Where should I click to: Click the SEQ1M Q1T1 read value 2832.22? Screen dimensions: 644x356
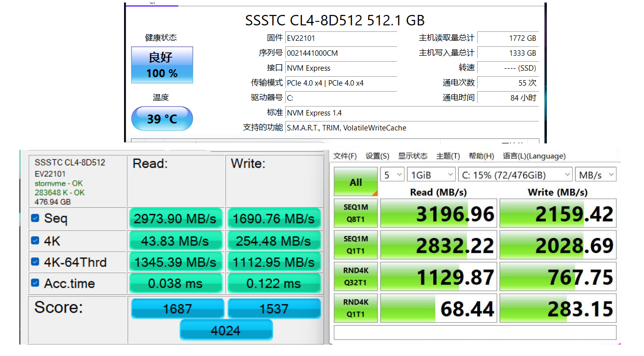[x=438, y=245]
